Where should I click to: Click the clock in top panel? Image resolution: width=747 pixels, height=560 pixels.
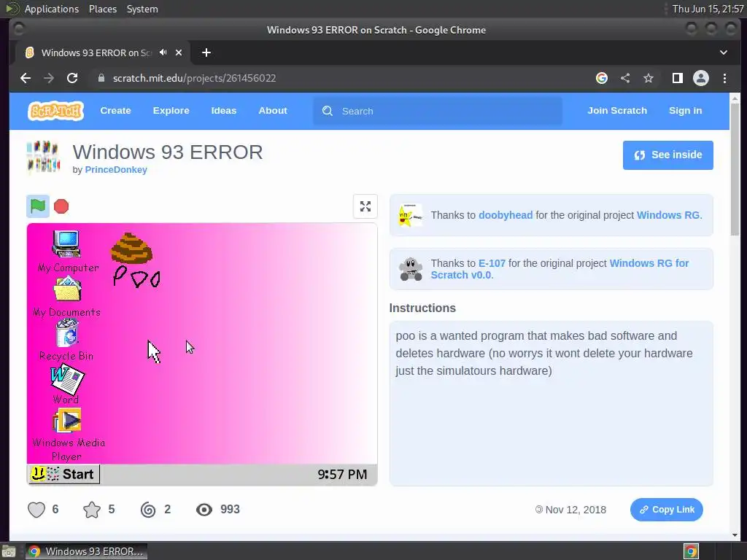click(x=708, y=9)
